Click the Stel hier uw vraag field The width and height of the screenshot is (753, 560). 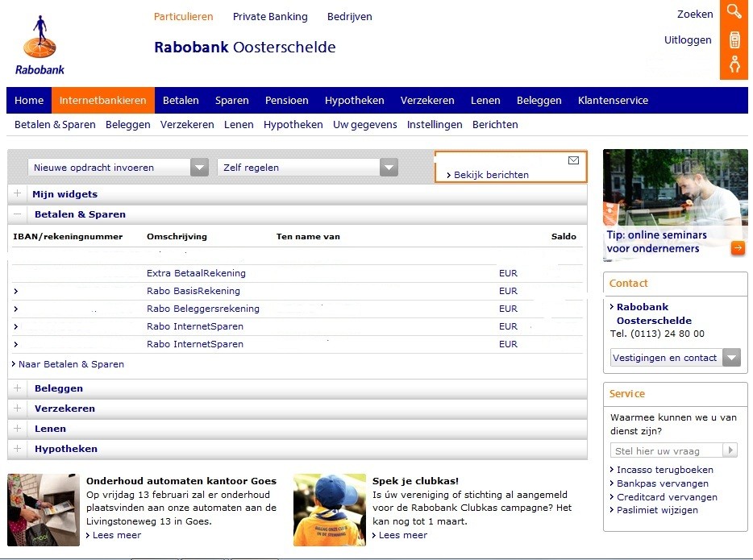pos(666,450)
